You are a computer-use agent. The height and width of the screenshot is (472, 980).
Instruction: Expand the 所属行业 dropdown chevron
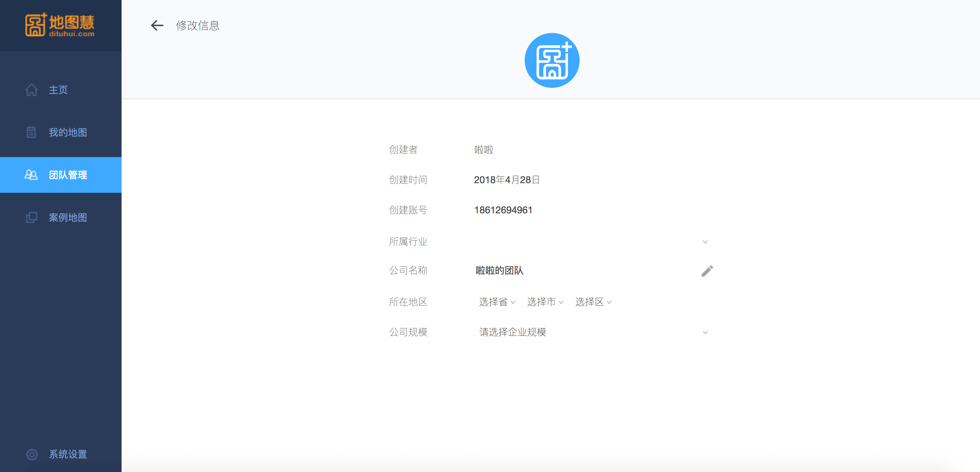(705, 242)
